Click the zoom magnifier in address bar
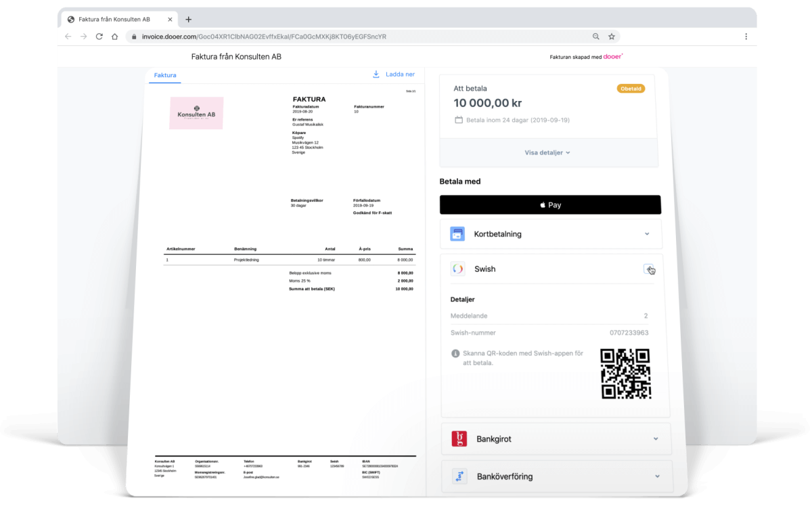 tap(595, 37)
